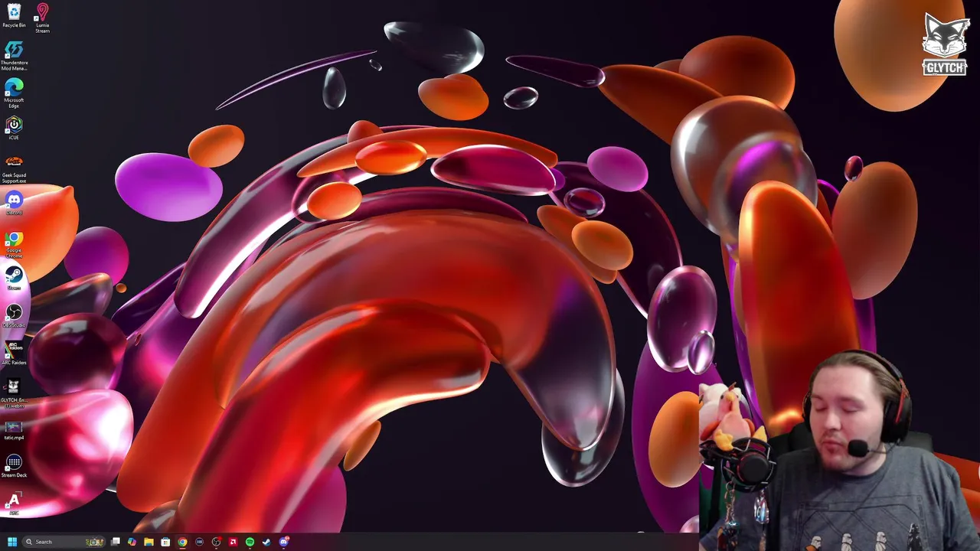This screenshot has width=980, height=551.
Task: Select the GLYTCH webm file on desktop
Action: [x=14, y=393]
